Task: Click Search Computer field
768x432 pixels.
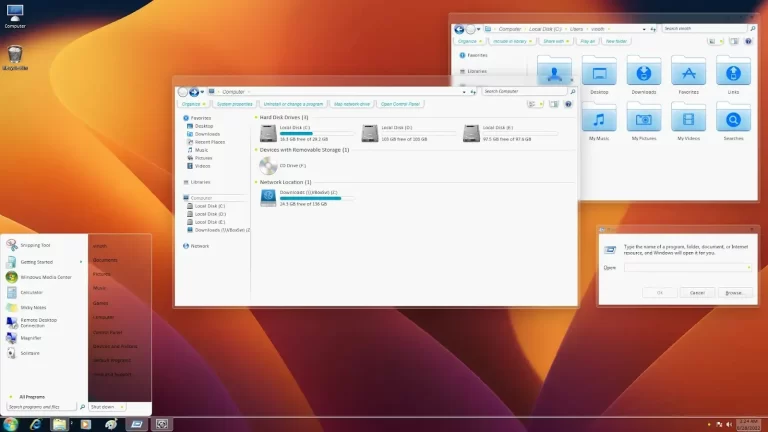Action: pos(524,92)
